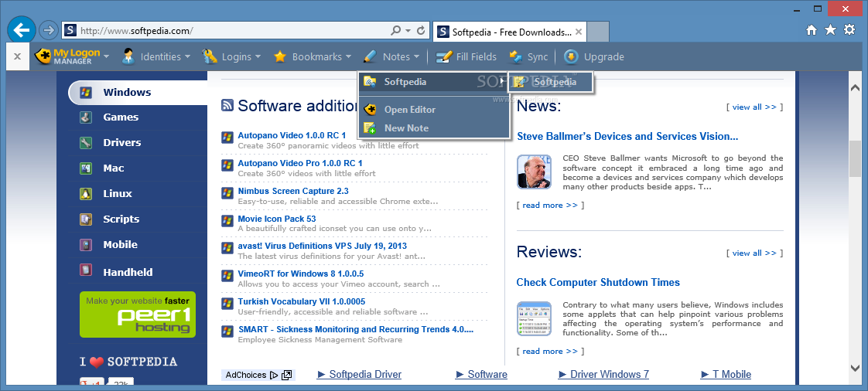Click the browser forward arrow button
Viewport: 868px width, 391px height.
(49, 30)
